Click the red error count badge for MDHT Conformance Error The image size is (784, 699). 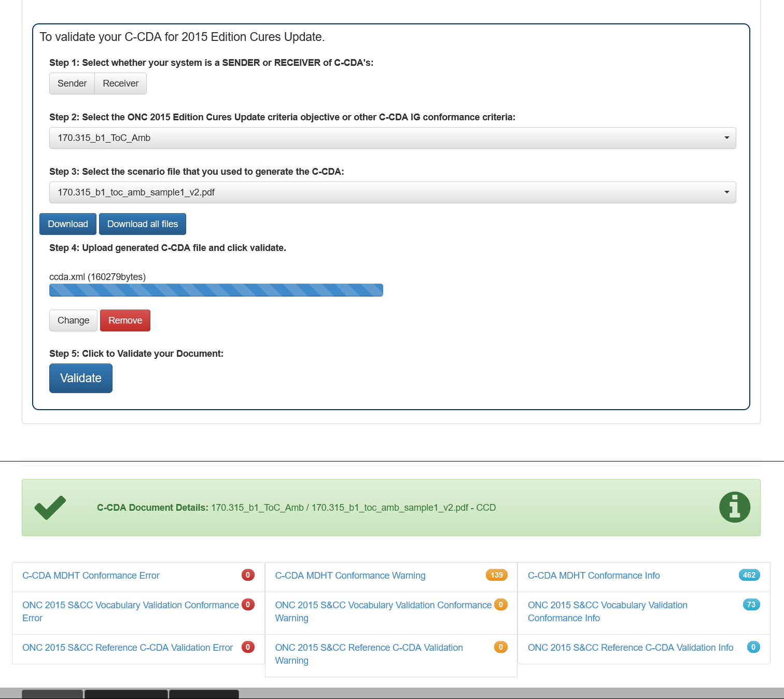[x=248, y=575]
